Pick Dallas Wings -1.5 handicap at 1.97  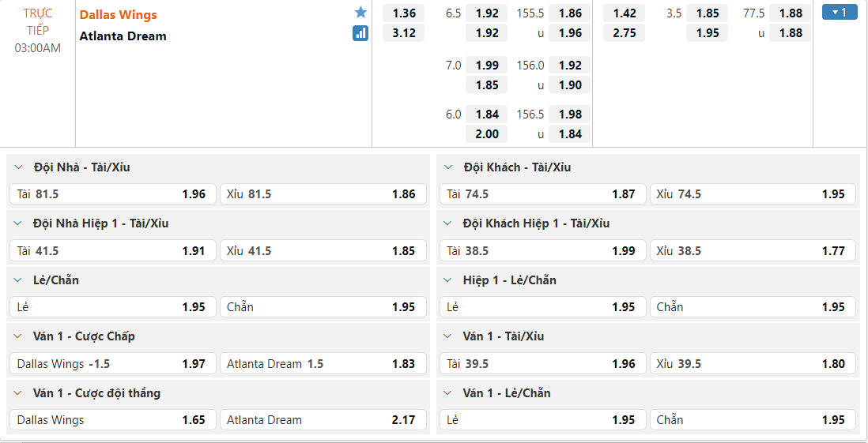click(x=111, y=364)
